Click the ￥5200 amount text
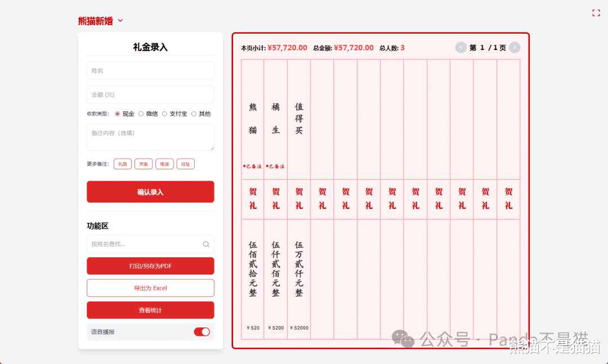 pos(276,328)
